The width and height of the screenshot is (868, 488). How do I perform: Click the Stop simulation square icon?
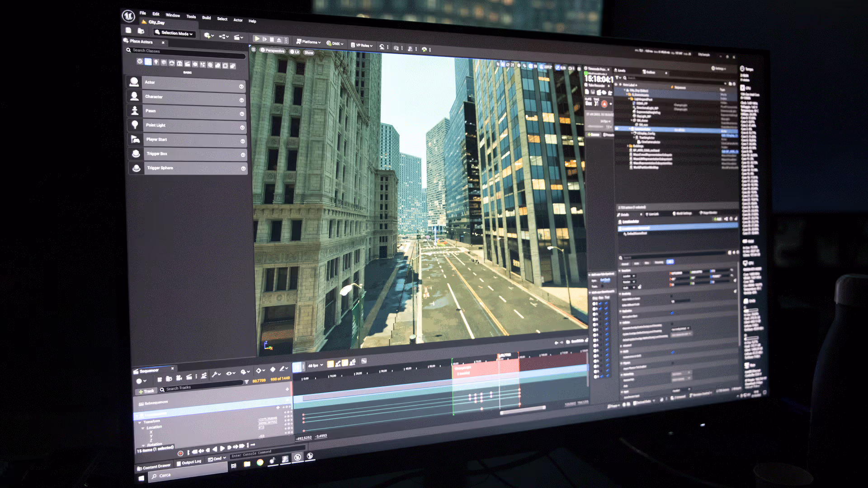[272, 40]
